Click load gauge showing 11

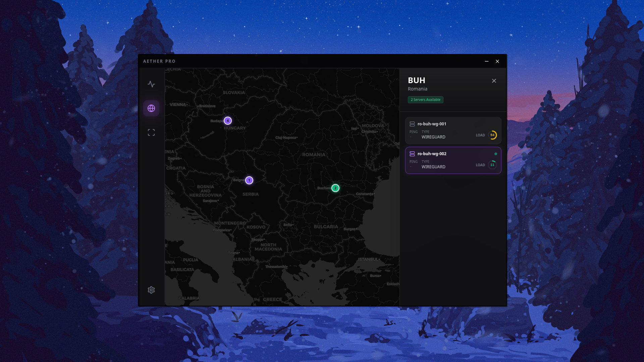[x=492, y=165]
